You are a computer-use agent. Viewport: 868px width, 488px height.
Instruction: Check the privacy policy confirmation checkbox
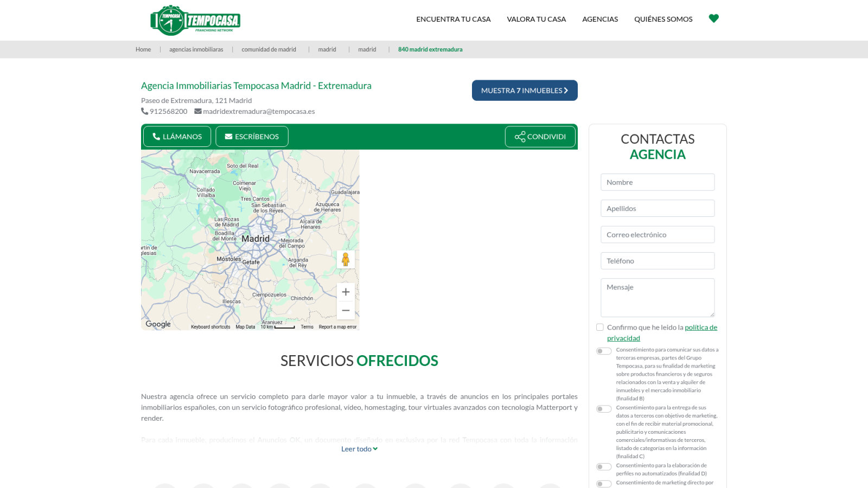600,327
